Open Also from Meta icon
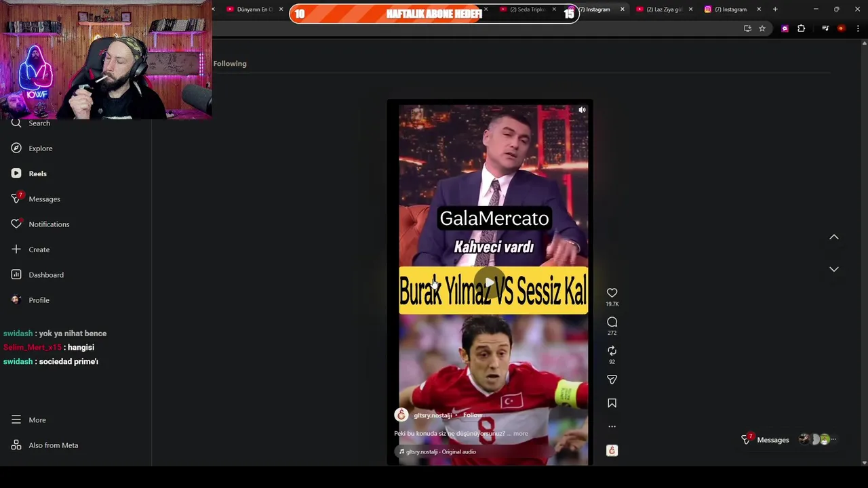The image size is (868, 488). 16,445
